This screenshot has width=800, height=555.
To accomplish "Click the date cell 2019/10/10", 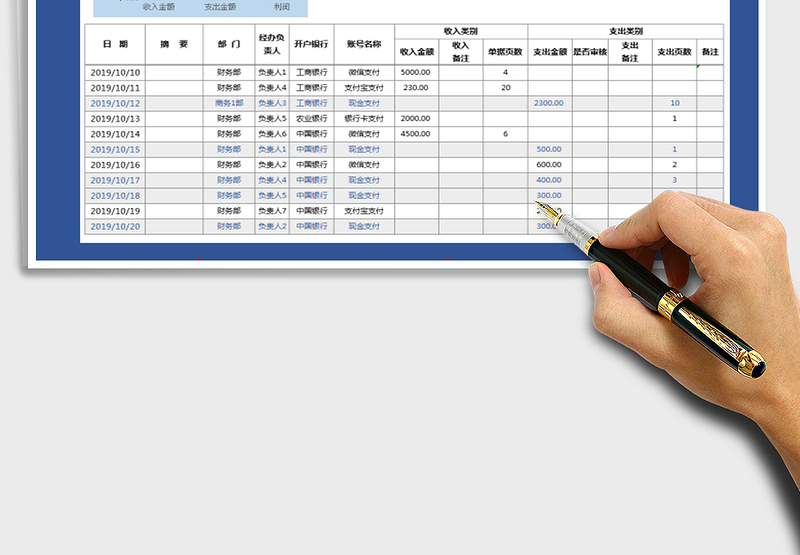I will [115, 73].
